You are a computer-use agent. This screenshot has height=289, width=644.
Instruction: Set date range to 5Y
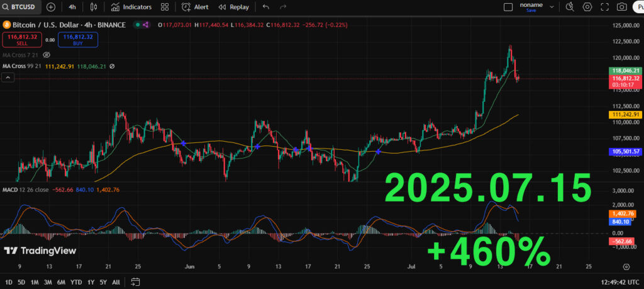point(103,282)
